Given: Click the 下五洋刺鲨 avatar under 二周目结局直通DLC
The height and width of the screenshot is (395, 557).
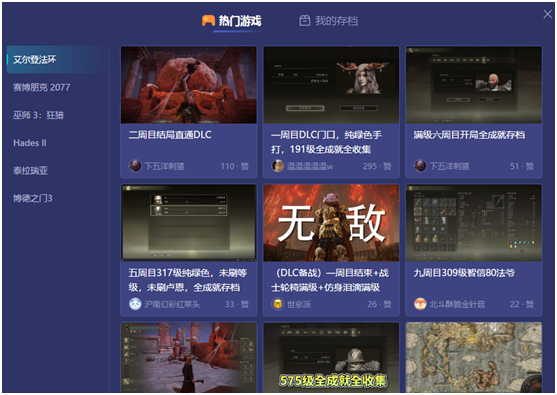Looking at the screenshot, I should (x=135, y=166).
